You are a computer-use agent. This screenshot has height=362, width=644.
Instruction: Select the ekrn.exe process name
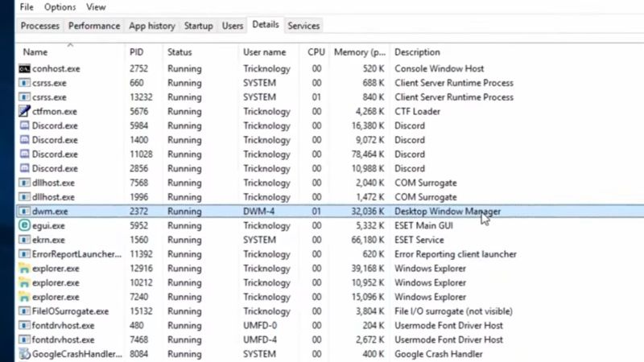(x=48, y=240)
